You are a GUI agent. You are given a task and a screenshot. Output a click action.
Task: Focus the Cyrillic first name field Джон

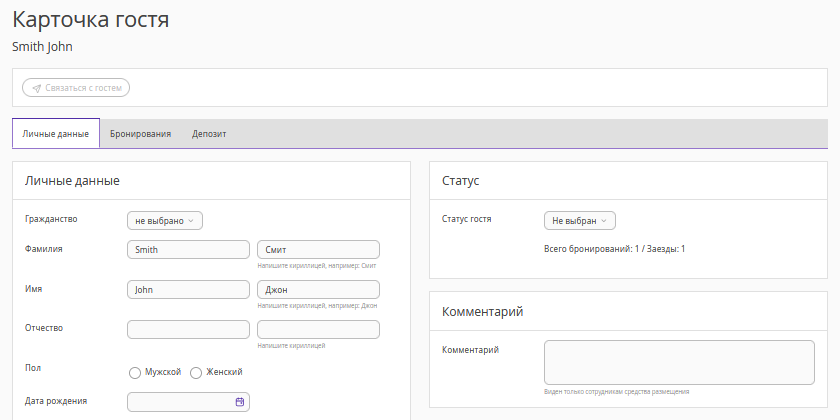pyautogui.click(x=318, y=289)
